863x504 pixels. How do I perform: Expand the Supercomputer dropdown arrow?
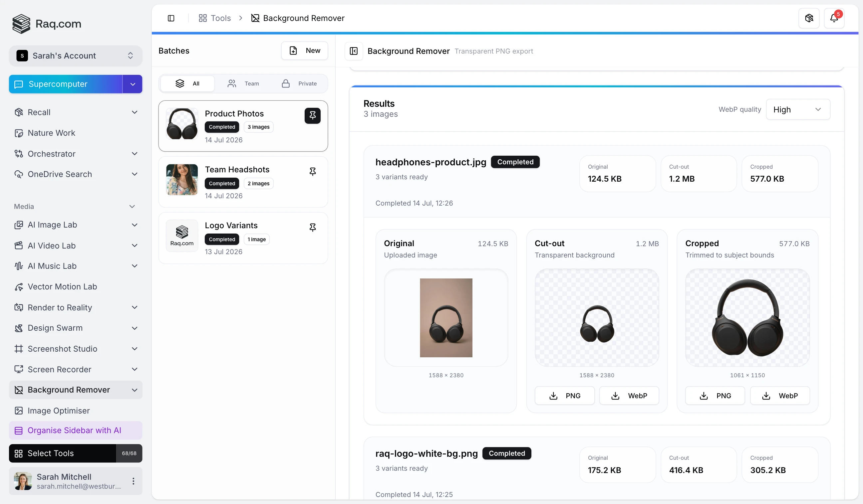tap(133, 84)
